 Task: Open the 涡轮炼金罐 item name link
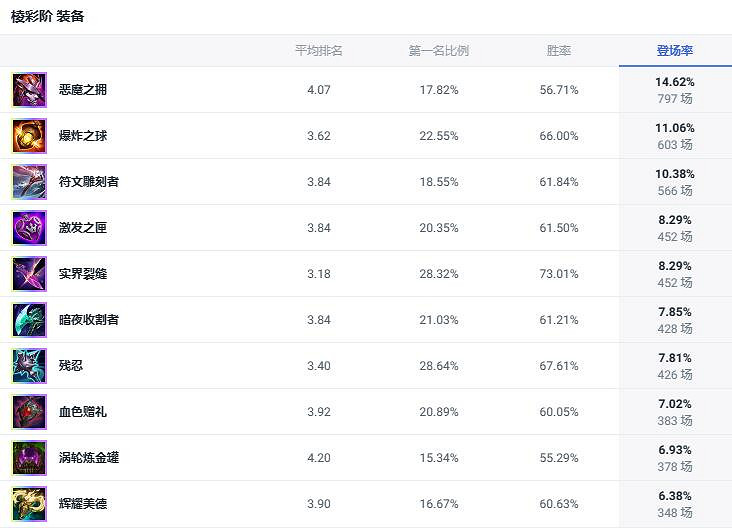point(89,458)
